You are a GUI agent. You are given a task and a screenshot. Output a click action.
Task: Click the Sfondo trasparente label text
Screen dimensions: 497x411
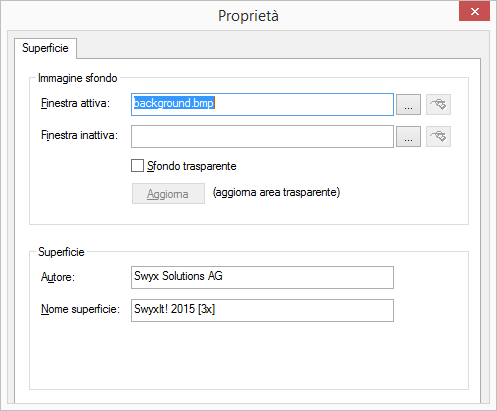pos(192,166)
